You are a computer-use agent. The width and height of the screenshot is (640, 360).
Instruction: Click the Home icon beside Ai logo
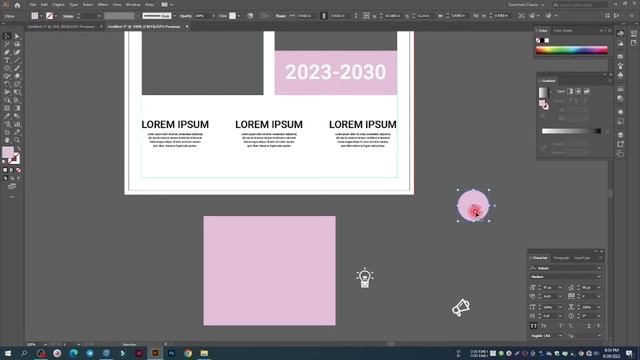tap(17, 5)
